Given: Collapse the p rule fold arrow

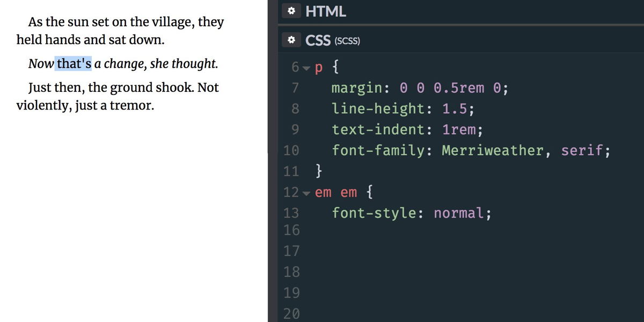Looking at the screenshot, I should 306,68.
